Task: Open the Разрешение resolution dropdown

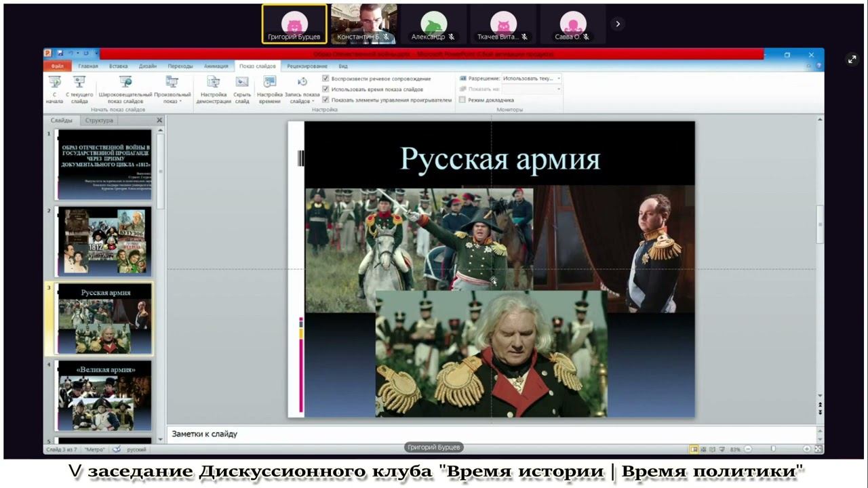Action: [532, 79]
